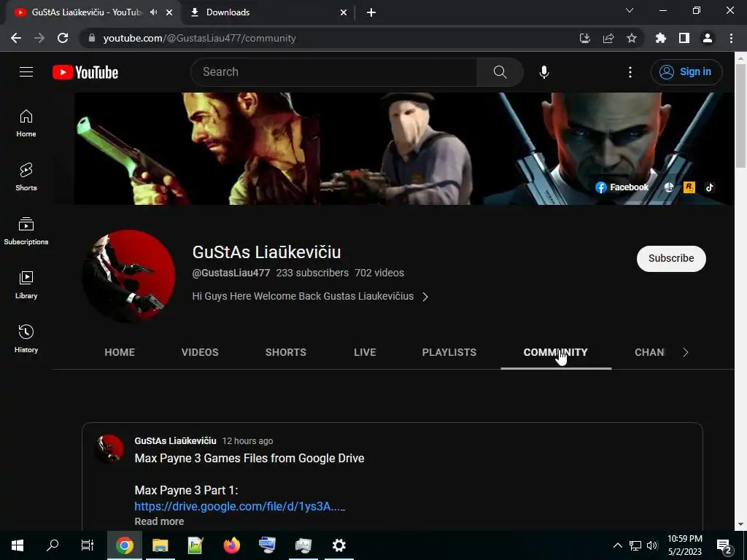Expand post with Read more
Screen dimensions: 747x560
(x=159, y=521)
